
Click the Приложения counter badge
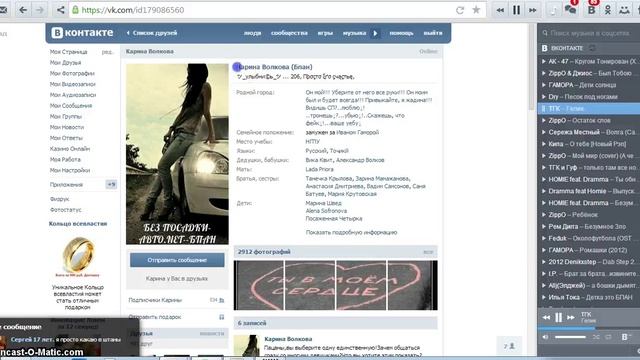111,184
